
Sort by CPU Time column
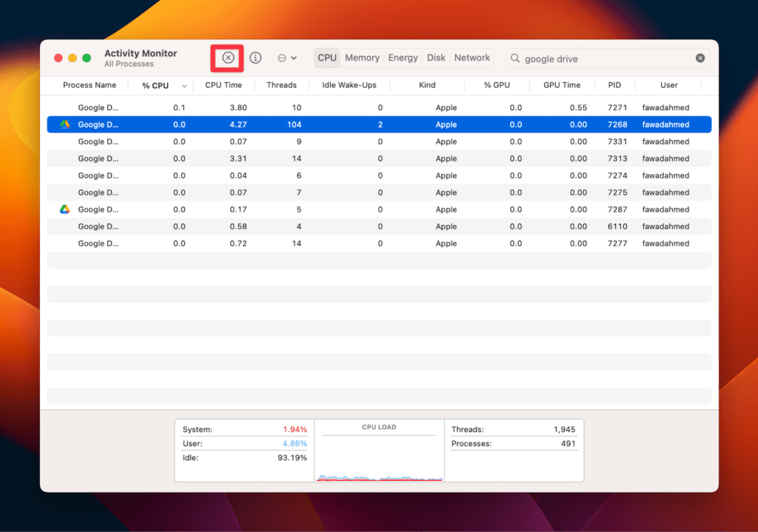(224, 85)
